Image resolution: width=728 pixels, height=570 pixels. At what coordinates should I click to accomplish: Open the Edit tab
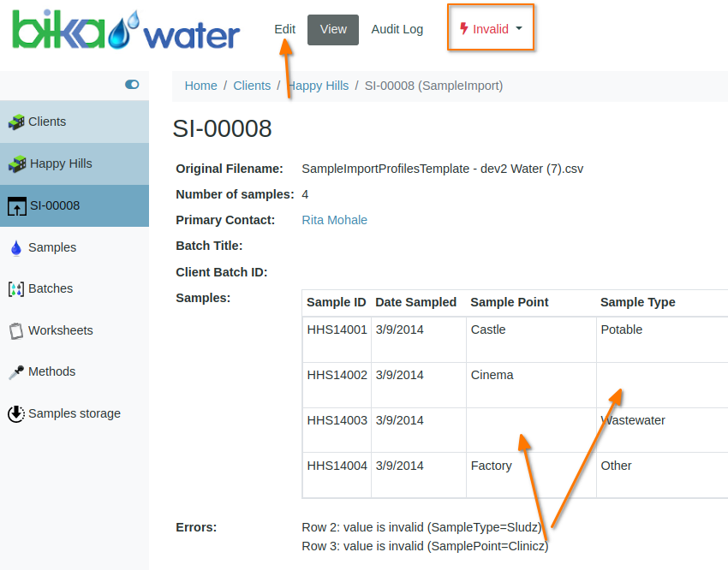click(284, 29)
